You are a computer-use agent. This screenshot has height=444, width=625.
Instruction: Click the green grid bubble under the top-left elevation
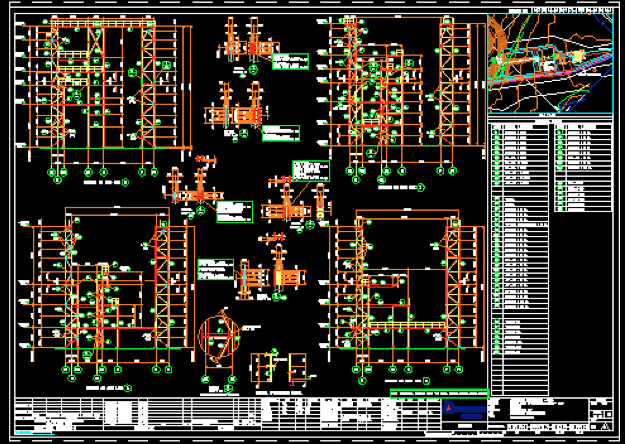click(x=62, y=171)
